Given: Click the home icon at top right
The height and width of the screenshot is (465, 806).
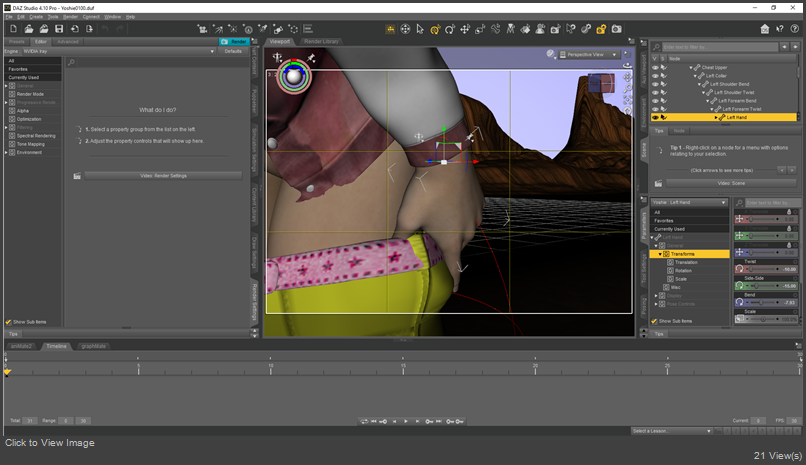Looking at the screenshot, I should pos(765,29).
